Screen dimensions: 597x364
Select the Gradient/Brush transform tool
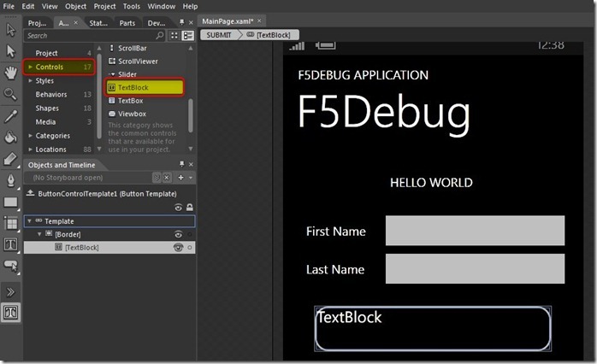click(10, 159)
